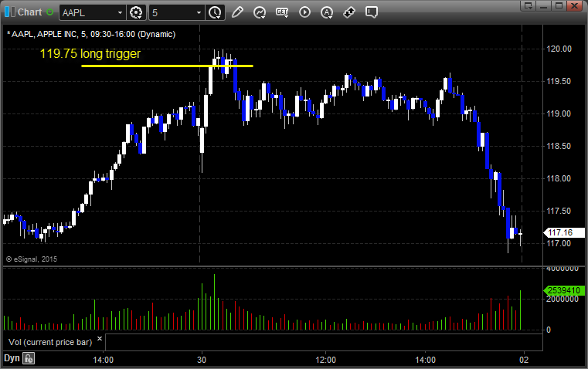Open the symbol settings gear button
This screenshot has width=588, height=369.
pos(136,12)
